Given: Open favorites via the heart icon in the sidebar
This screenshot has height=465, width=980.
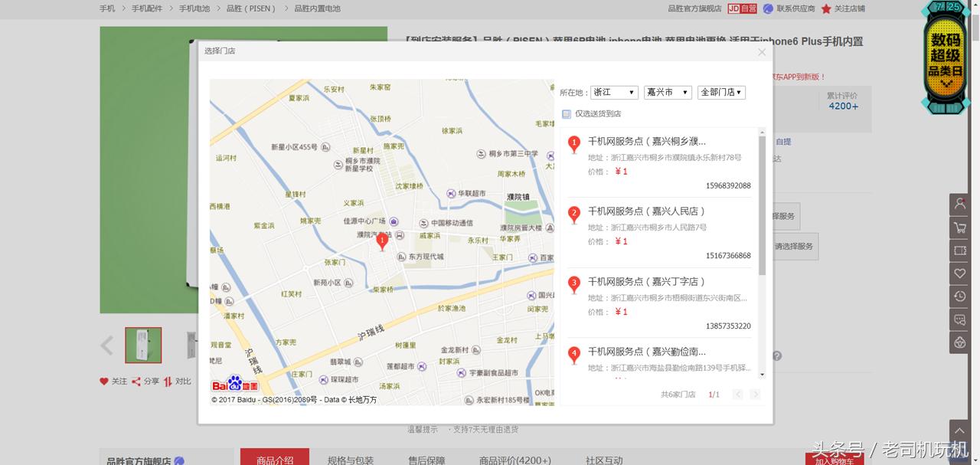Looking at the screenshot, I should 959,273.
